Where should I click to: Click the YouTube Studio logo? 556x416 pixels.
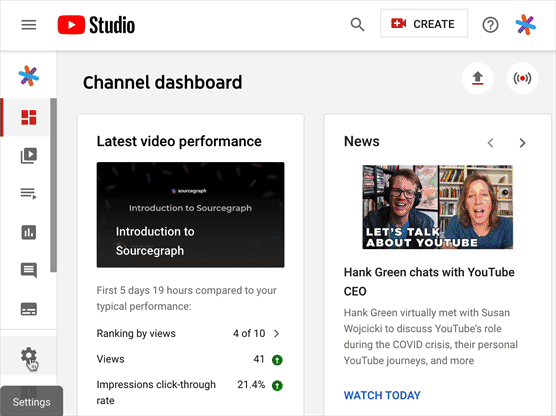[96, 25]
